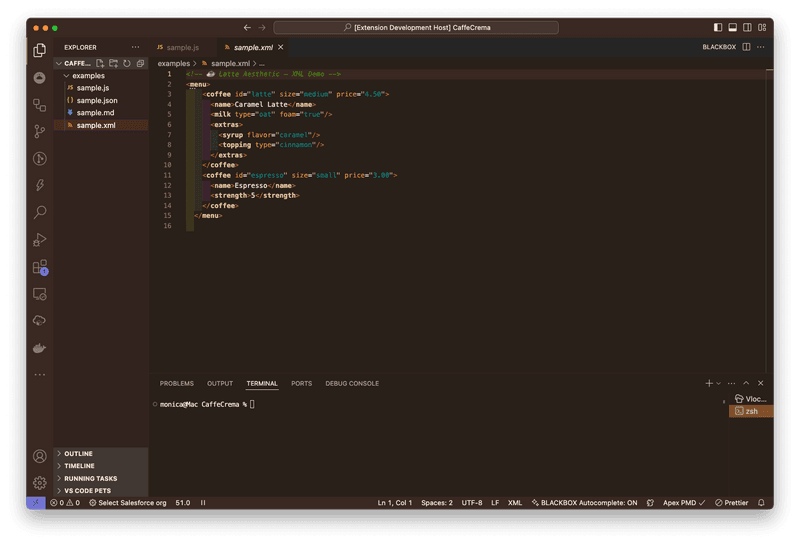Change file encoding UTF-8
The image size is (800, 544).
pos(472,503)
